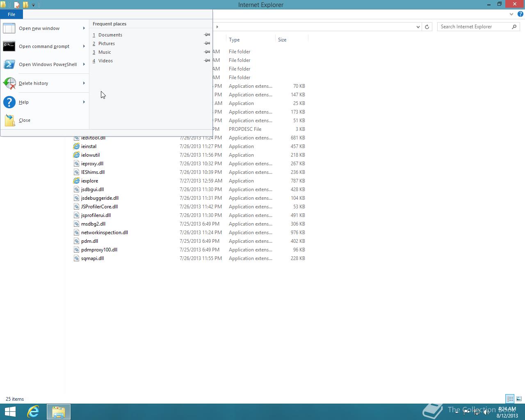The image size is (525, 420).
Task: Select pdmproxy100.dll in the file list
Action: pos(99,250)
